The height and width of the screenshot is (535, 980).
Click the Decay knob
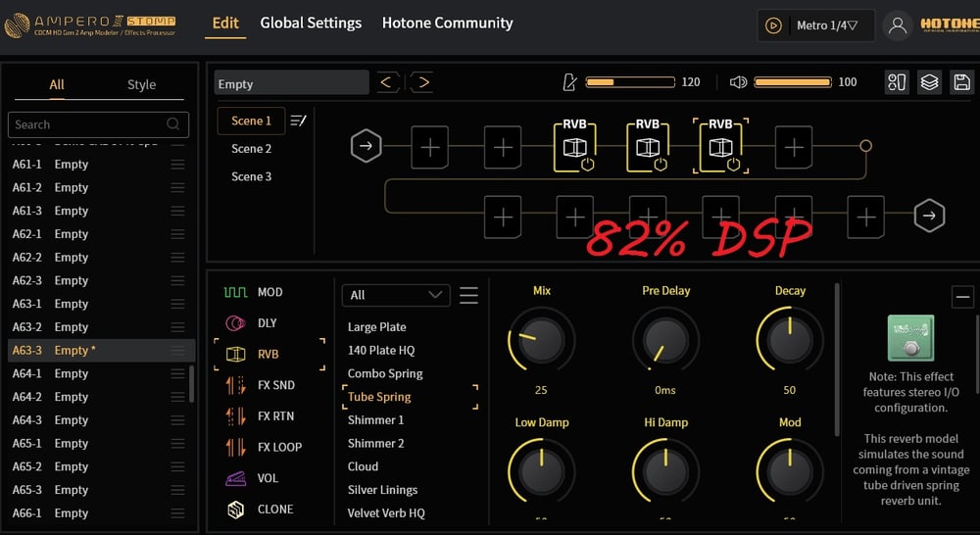point(789,341)
